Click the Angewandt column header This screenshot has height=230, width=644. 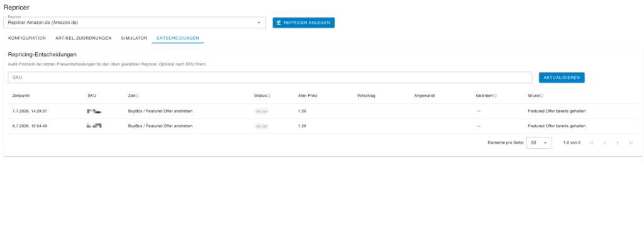(425, 96)
